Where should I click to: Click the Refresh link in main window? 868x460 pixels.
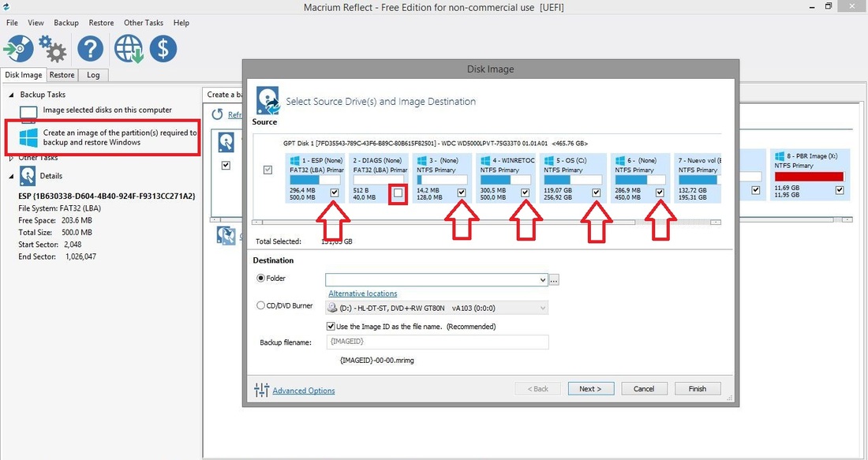point(234,114)
